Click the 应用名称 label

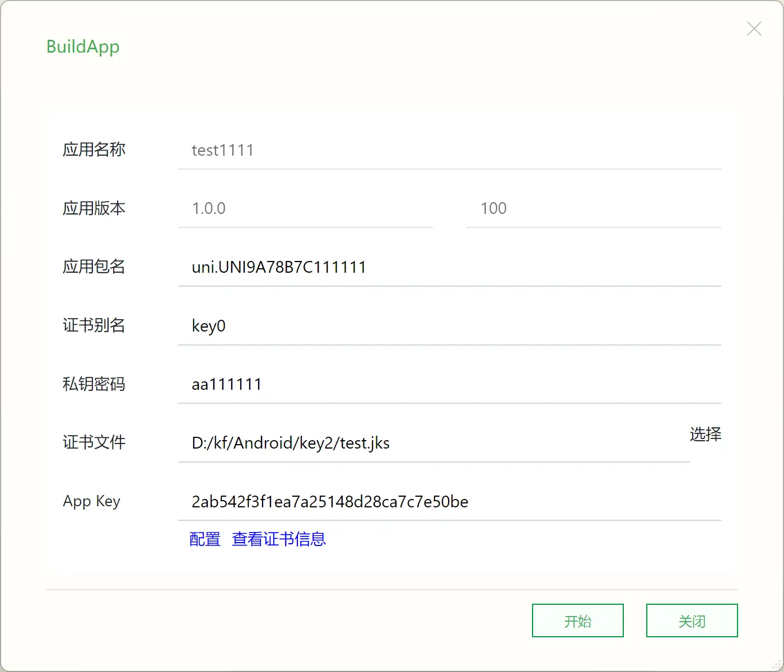click(x=94, y=150)
